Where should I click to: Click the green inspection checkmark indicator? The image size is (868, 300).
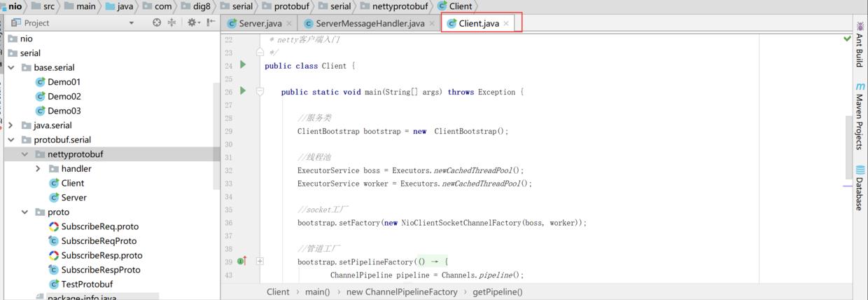[847, 39]
